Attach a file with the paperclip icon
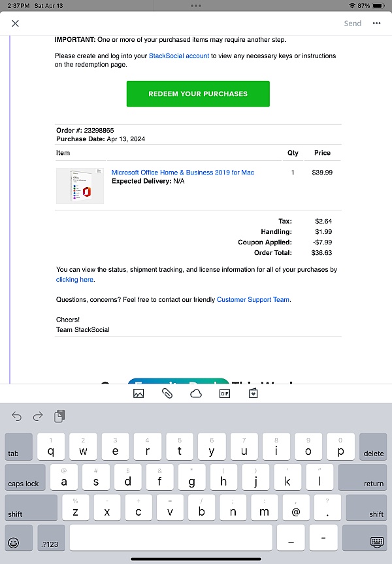 167,393
